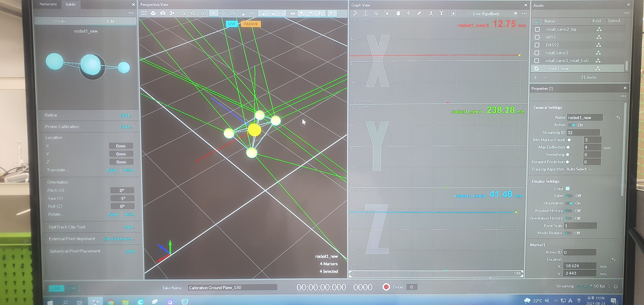Switch to the Markersets tab
The height and width of the screenshot is (305, 644).
(48, 4)
